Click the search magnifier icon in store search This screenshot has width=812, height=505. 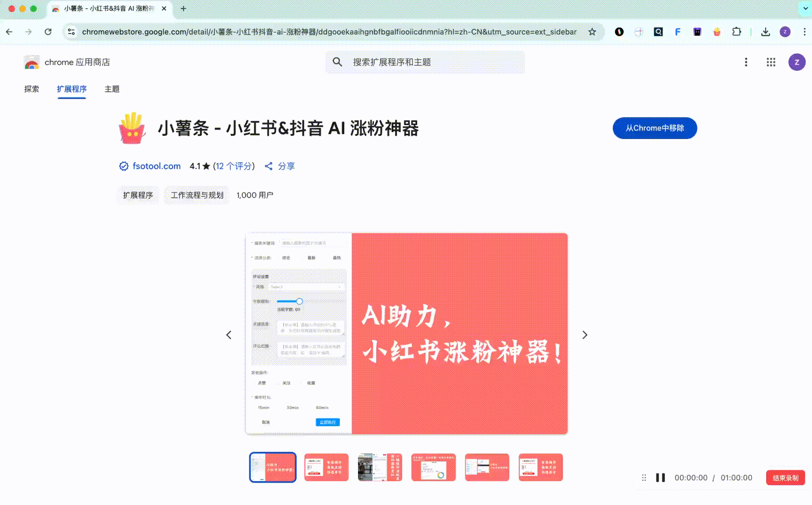(337, 62)
